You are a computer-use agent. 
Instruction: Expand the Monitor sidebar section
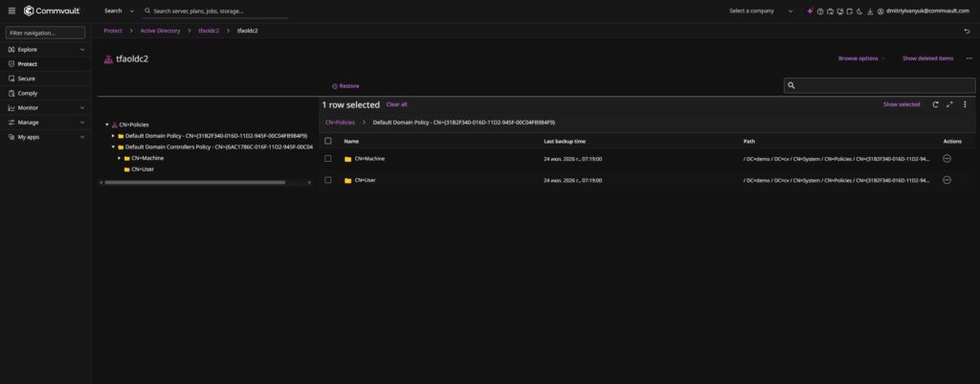pyautogui.click(x=82, y=107)
